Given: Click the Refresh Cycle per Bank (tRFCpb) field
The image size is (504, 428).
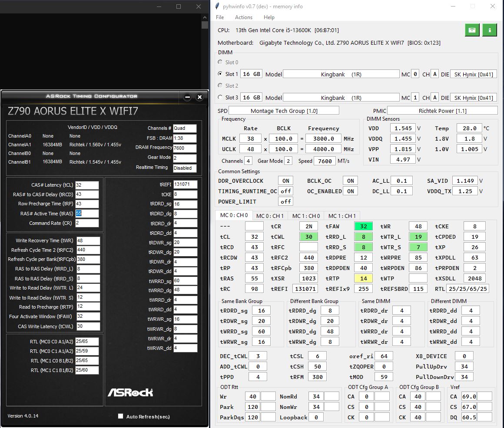Looking at the screenshot, I should (x=88, y=259).
